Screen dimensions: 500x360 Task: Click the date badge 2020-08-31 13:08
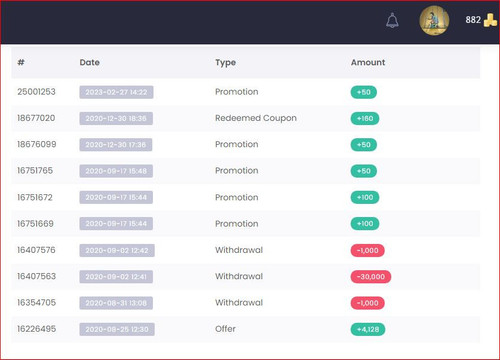[116, 303]
